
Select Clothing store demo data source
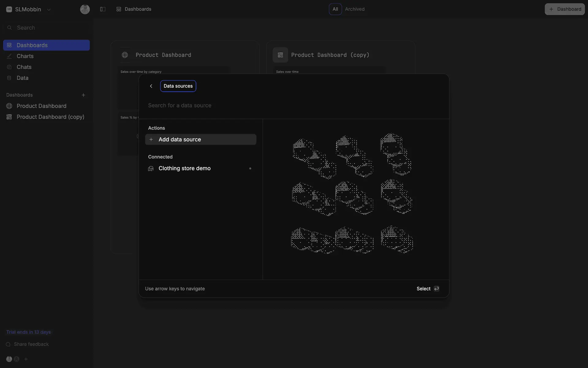pyautogui.click(x=185, y=168)
